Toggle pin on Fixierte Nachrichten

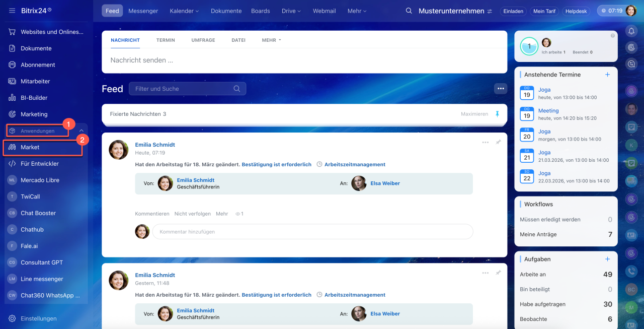coord(498,114)
